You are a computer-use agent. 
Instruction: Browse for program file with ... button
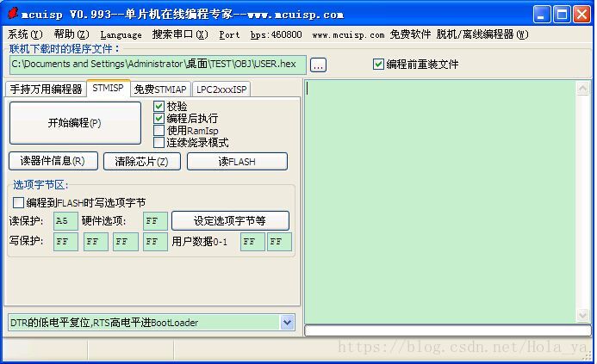click(318, 65)
